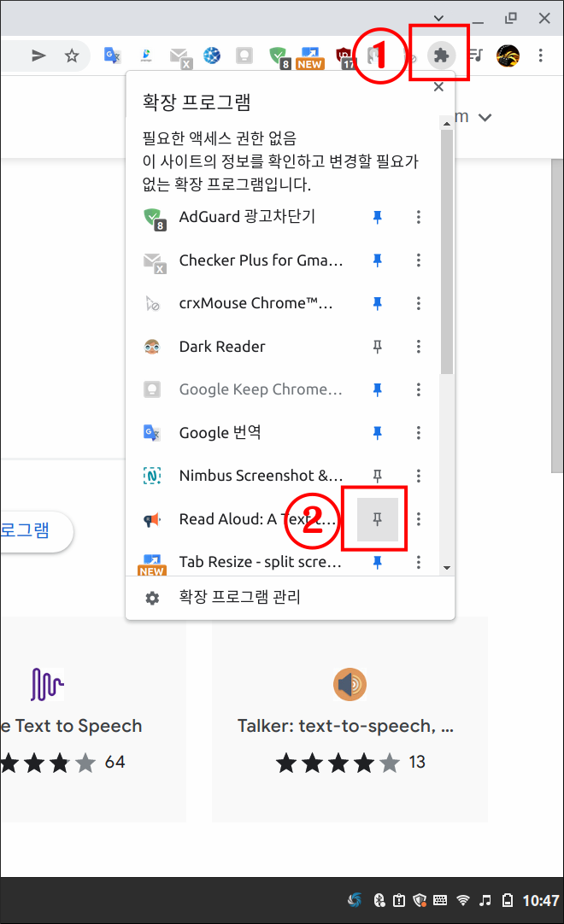Open the media control music-list icon
This screenshot has height=924, width=564.
click(475, 56)
